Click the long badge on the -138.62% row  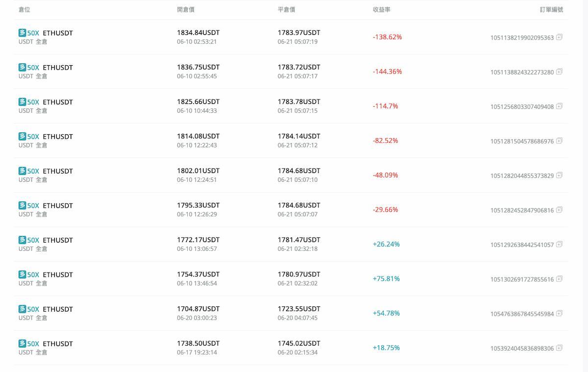click(x=22, y=33)
